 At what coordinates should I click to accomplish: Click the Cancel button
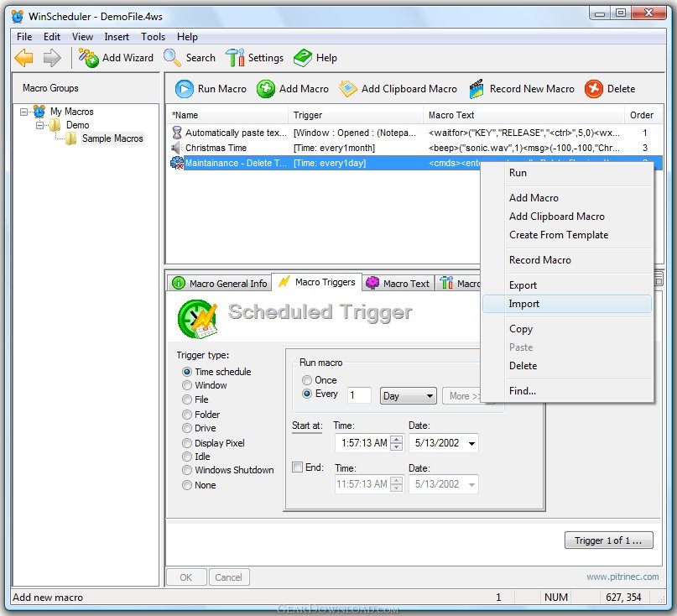coord(229,577)
